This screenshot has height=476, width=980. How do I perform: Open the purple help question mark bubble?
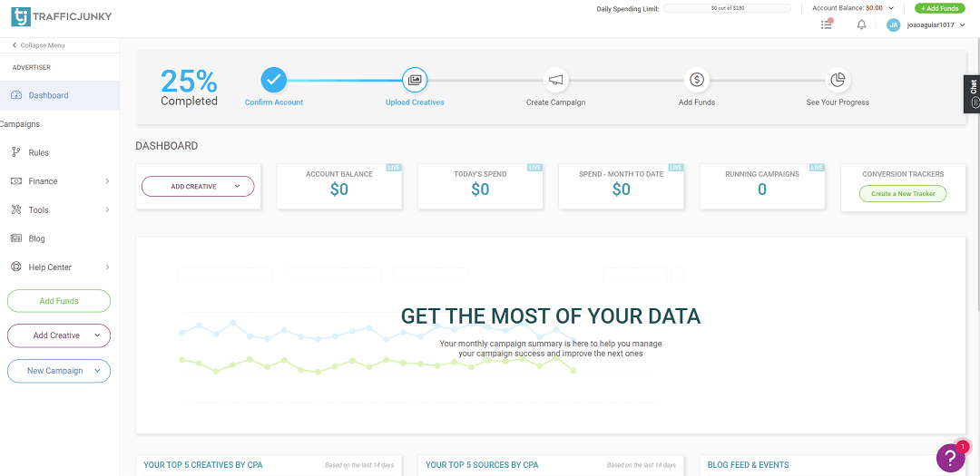[951, 457]
